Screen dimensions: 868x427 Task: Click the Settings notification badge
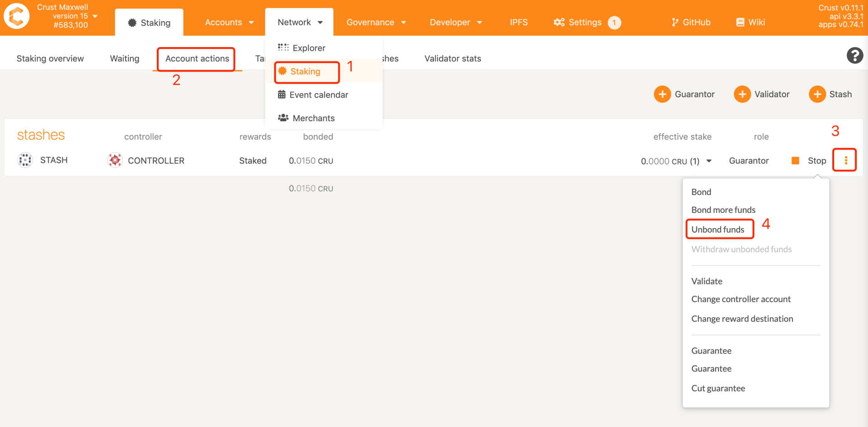pyautogui.click(x=614, y=23)
